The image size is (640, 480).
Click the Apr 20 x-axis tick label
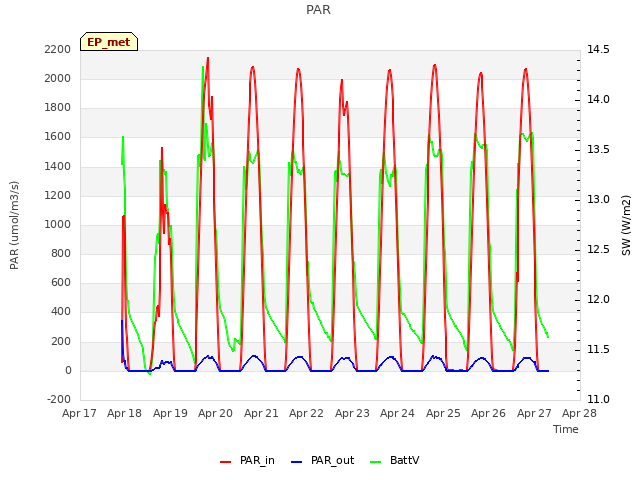216,413
